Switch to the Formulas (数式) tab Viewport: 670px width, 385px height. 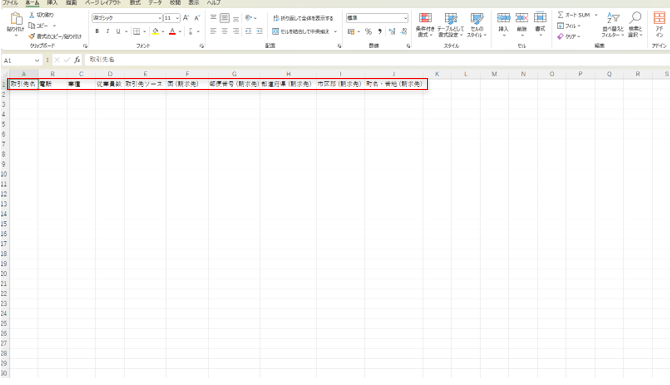tap(135, 3)
